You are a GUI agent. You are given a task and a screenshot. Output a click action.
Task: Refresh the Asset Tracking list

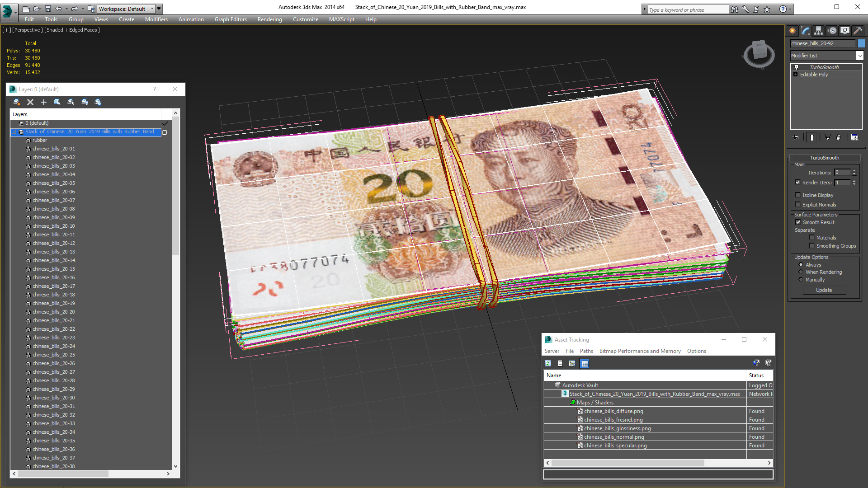548,363
